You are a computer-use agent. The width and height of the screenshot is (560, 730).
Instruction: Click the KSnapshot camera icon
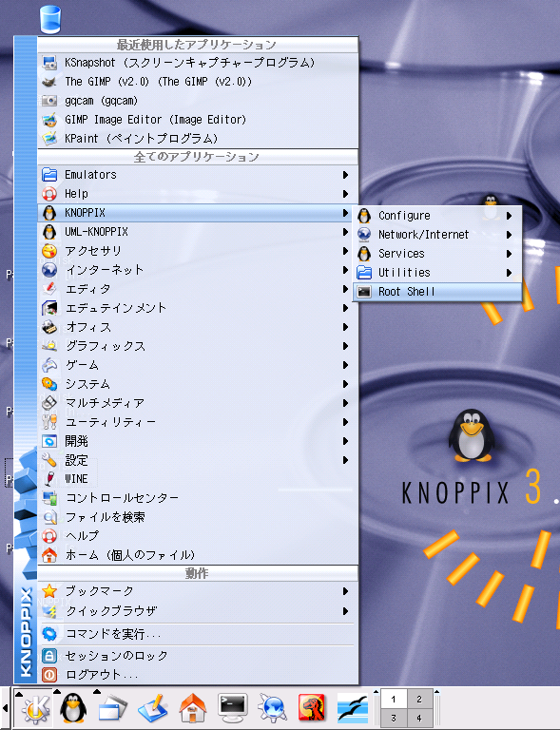click(49, 63)
